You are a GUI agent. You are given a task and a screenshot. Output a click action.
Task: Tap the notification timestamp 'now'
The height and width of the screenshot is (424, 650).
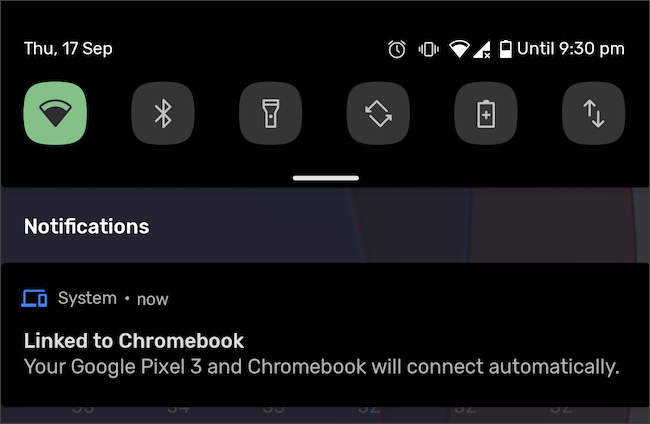[x=153, y=299]
